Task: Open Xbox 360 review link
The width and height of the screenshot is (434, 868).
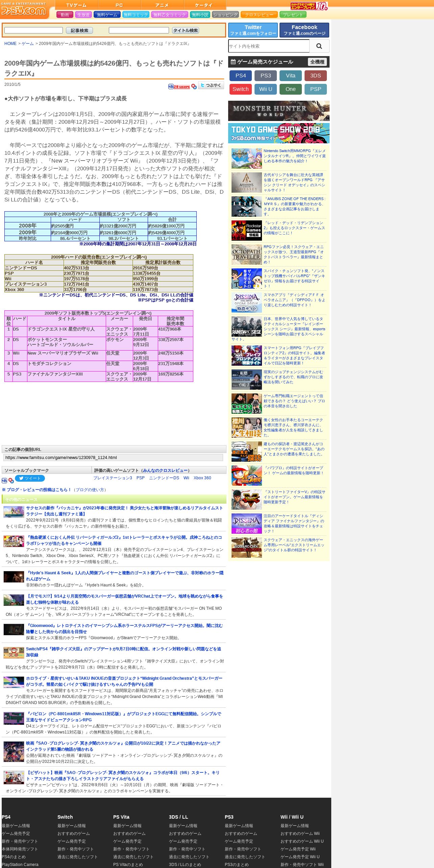Action: pos(202,478)
